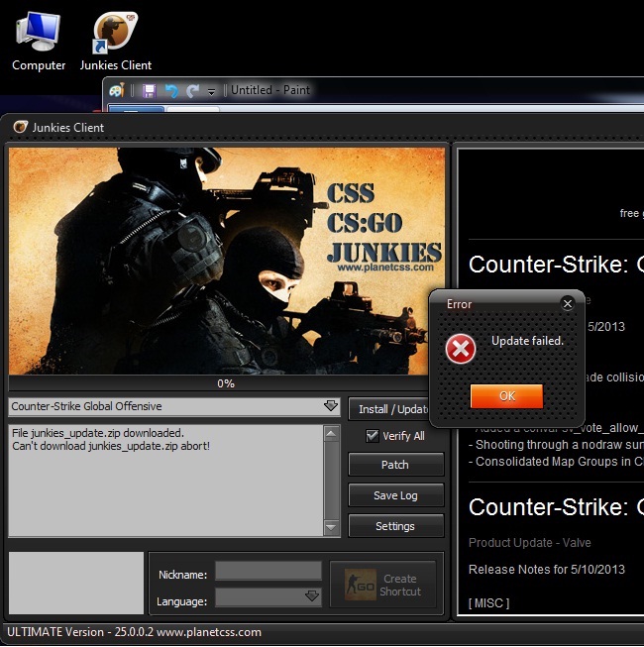This screenshot has width=644, height=647.
Task: Redo using Paint's quick access arrow
Action: click(192, 90)
